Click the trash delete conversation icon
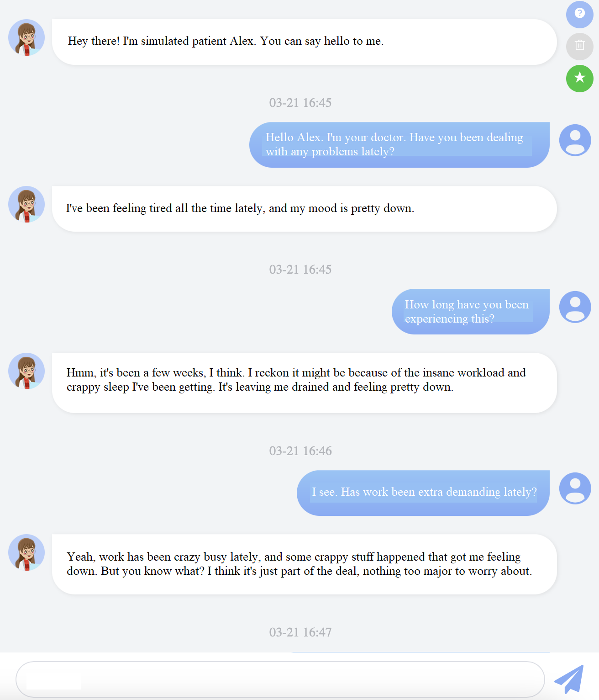 pyautogui.click(x=579, y=46)
